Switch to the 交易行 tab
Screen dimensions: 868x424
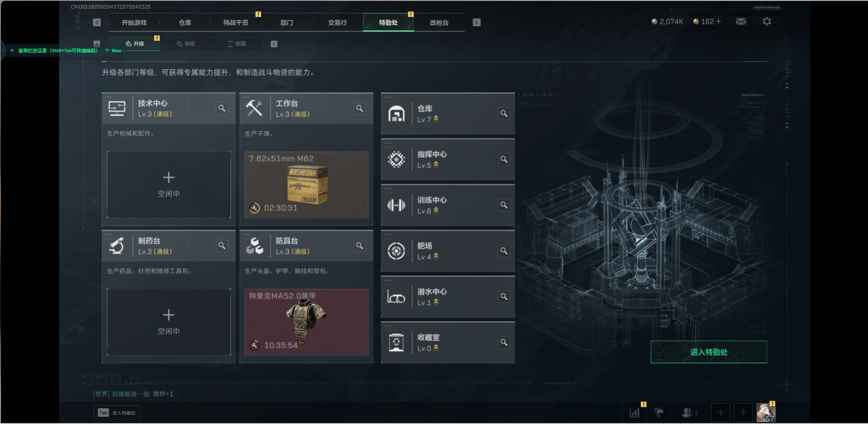pos(338,23)
